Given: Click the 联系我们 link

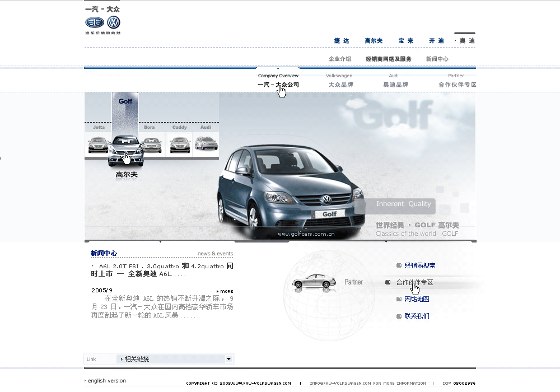Looking at the screenshot, I should click(x=417, y=316).
